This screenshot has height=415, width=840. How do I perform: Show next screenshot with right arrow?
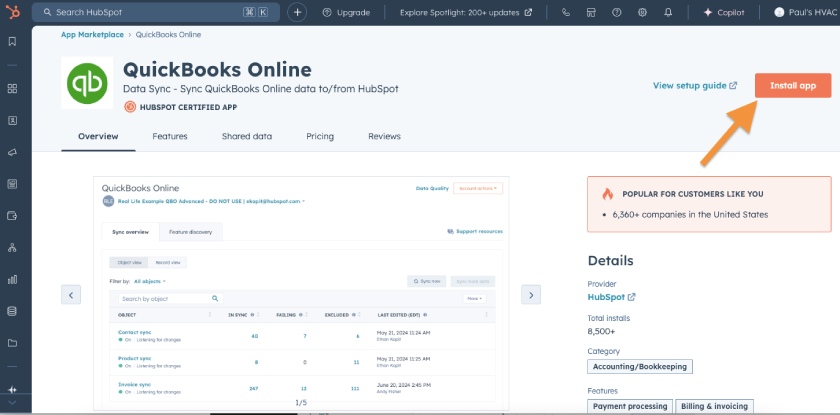[531, 295]
